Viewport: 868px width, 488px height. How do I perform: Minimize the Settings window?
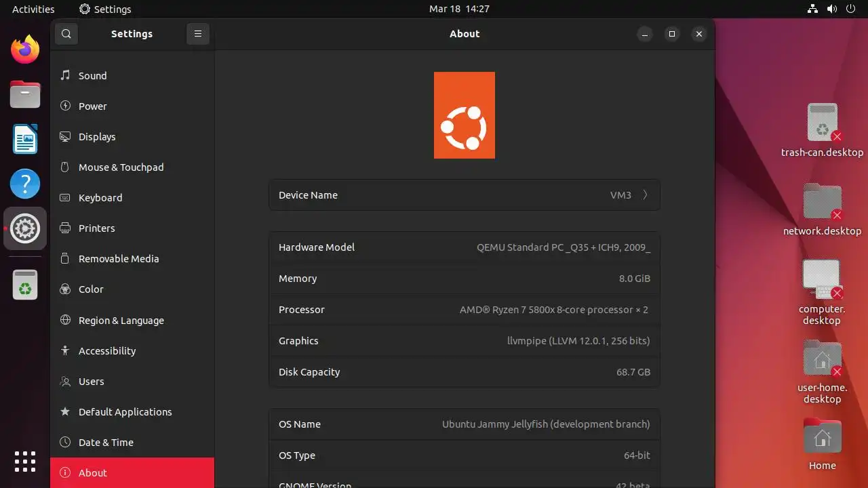click(x=645, y=34)
